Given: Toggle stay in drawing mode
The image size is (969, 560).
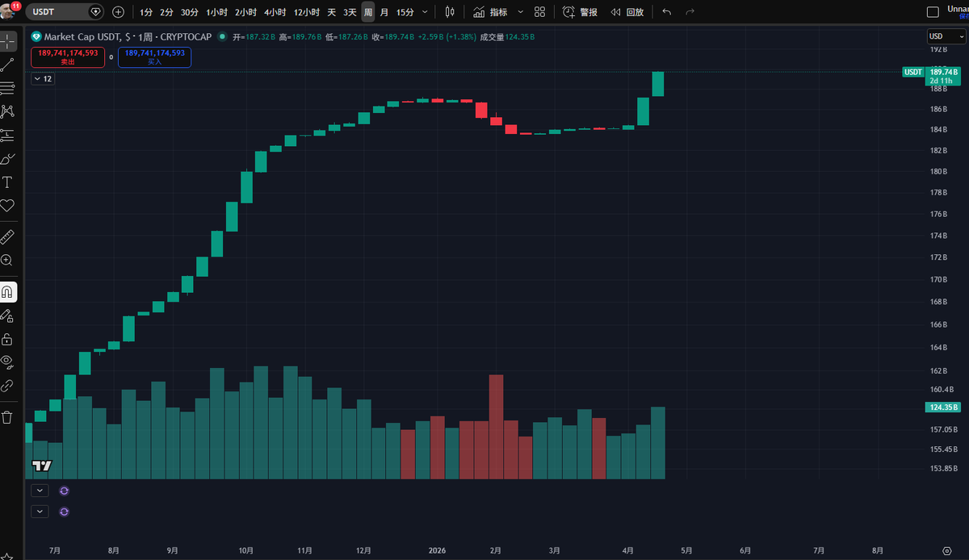Looking at the screenshot, I should [x=7, y=316].
